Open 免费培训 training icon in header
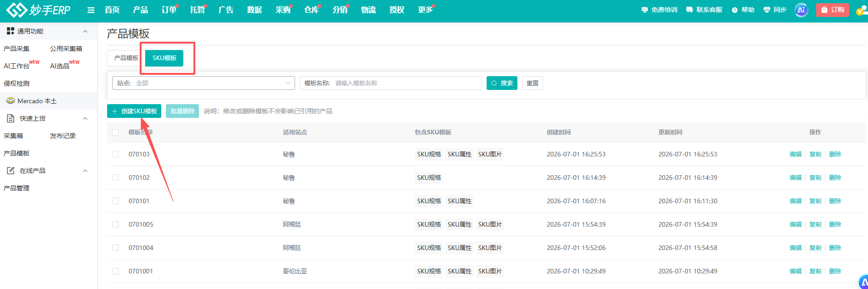Viewport: 868px width, 289px height. tap(645, 10)
